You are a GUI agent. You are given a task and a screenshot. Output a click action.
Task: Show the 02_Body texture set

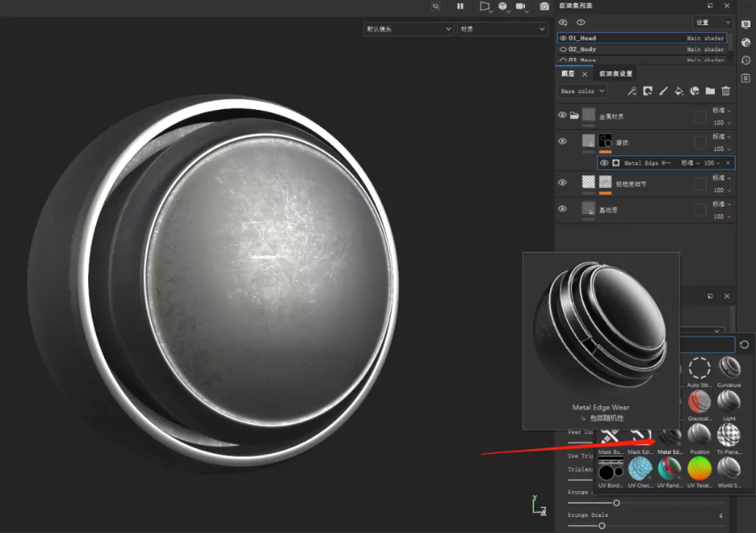click(563, 50)
